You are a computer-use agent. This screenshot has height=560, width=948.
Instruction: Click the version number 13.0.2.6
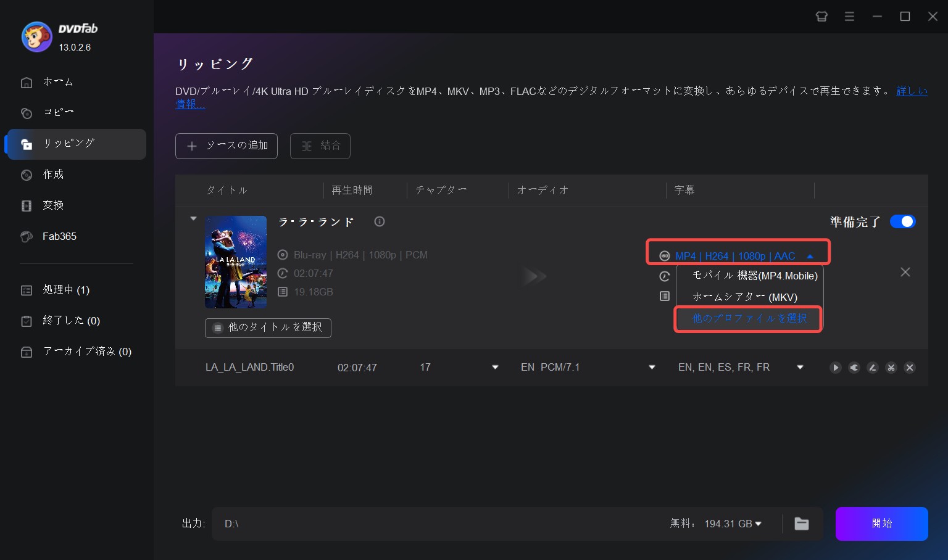75,47
